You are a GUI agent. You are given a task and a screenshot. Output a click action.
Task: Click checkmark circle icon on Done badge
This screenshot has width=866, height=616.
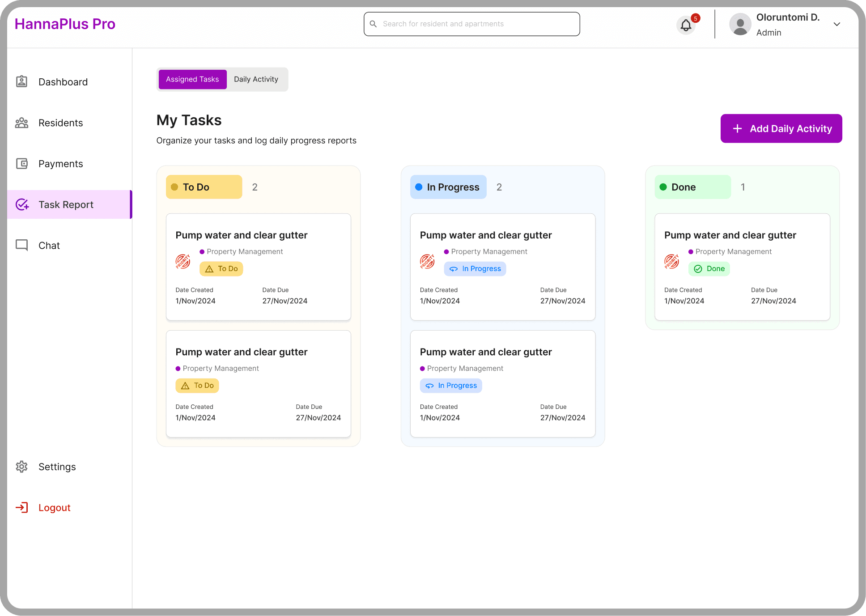point(698,269)
